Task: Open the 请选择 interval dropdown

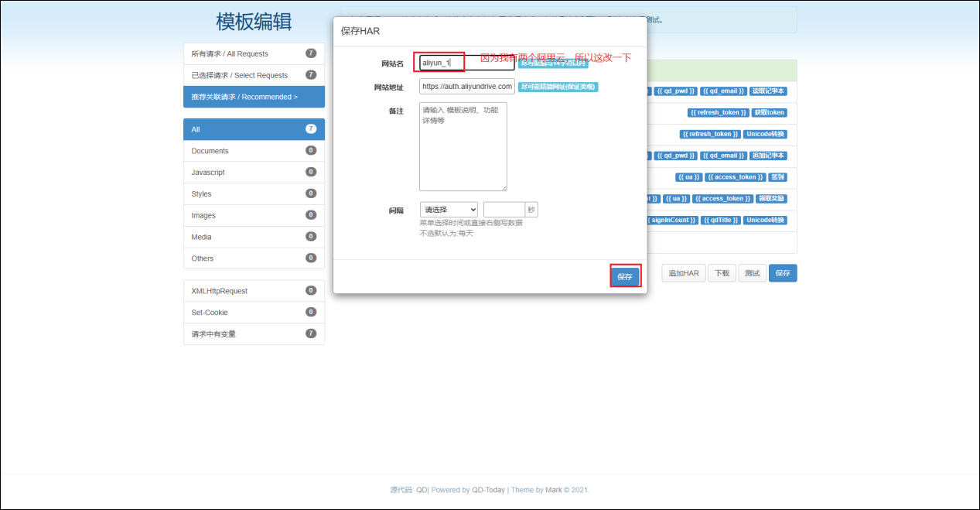Action: coord(449,210)
